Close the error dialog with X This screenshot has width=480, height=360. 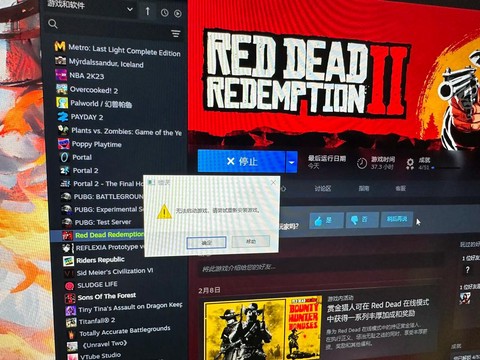[273, 182]
